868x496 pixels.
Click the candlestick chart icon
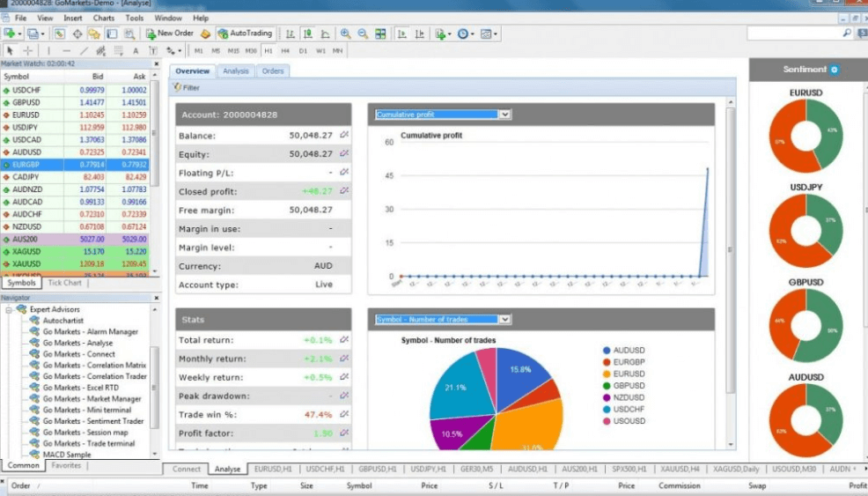coord(308,33)
